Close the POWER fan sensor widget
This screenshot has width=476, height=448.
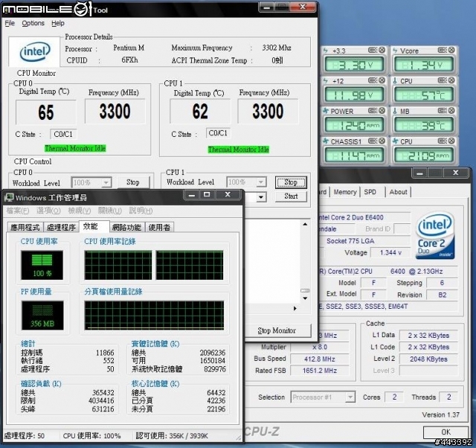click(382, 111)
